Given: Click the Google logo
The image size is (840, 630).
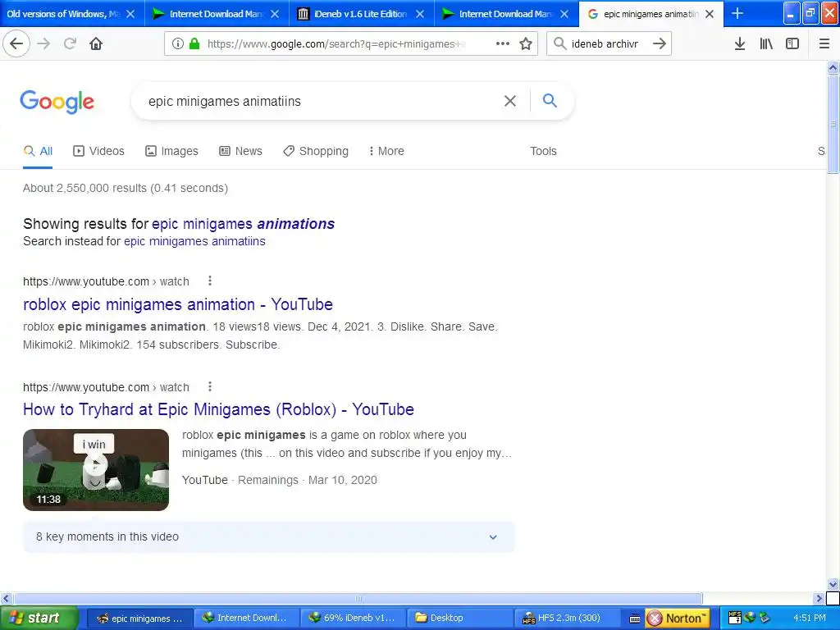Looking at the screenshot, I should tap(57, 101).
